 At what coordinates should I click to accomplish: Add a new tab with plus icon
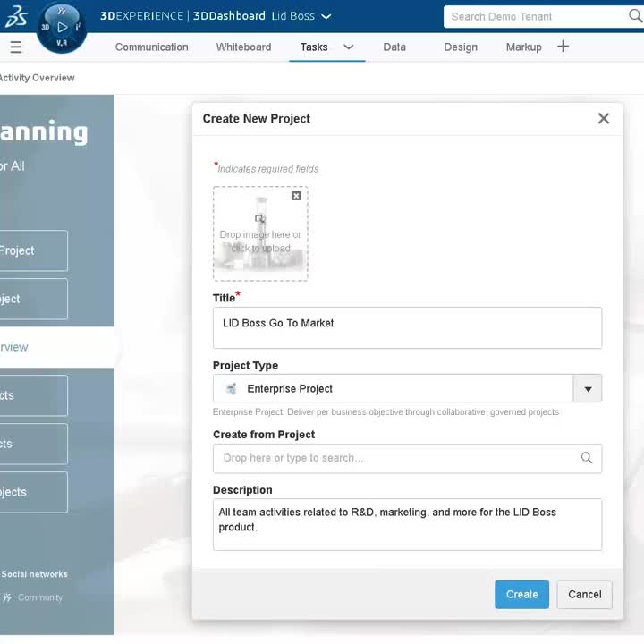(563, 46)
